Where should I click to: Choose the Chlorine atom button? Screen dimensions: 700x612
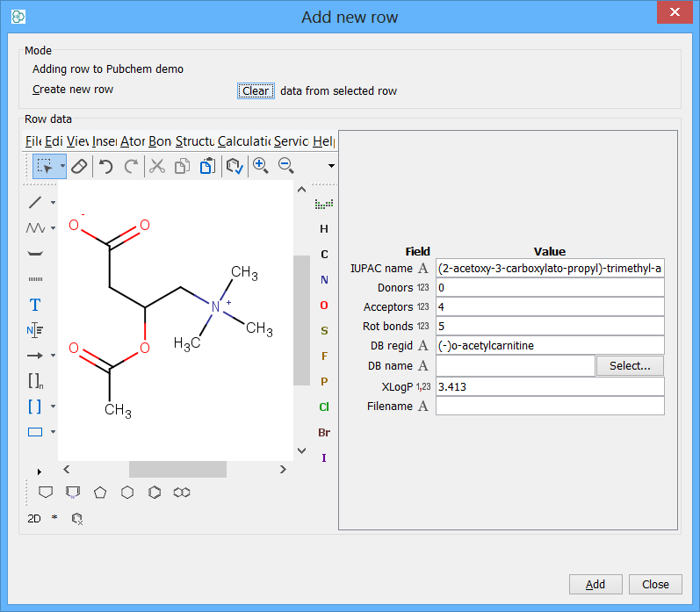[324, 407]
